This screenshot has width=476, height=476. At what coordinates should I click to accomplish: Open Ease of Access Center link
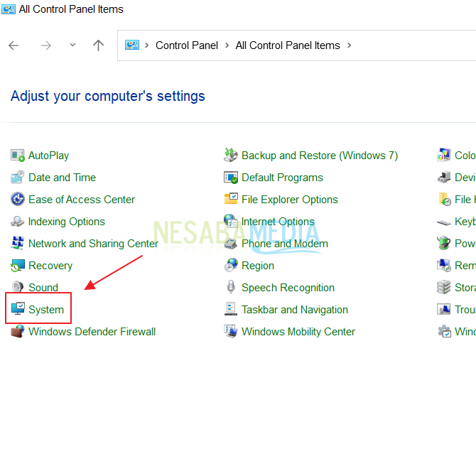[82, 200]
